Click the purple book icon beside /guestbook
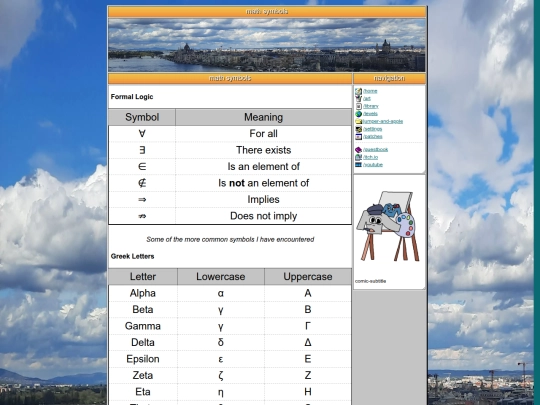The image size is (540, 405). 359,150
